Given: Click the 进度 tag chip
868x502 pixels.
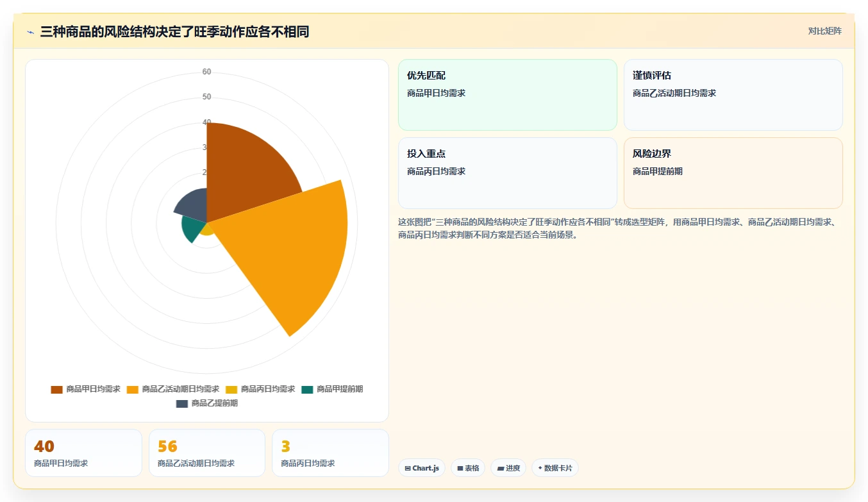Looking at the screenshot, I should pyautogui.click(x=508, y=468).
